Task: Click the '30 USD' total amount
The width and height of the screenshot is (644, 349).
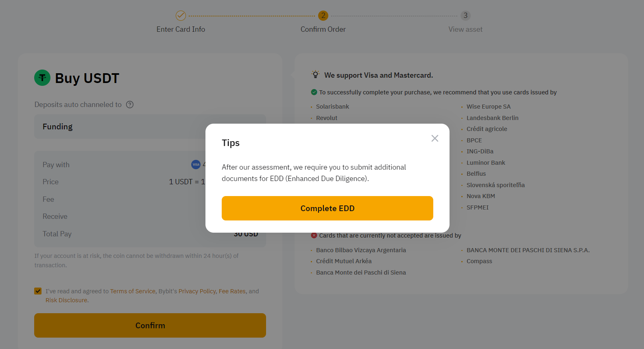Action: point(246,234)
